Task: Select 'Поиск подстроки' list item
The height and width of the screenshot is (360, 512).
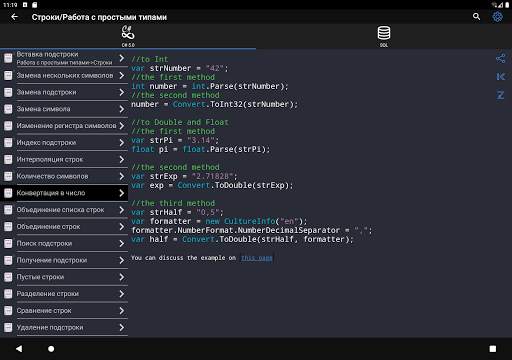Action: (64, 244)
